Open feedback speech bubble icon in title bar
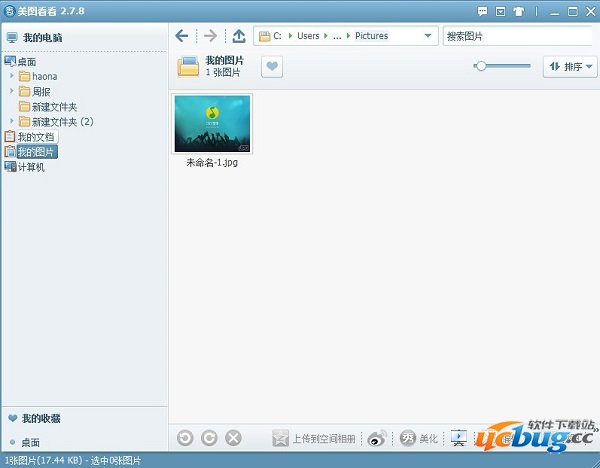Viewport: 600px width, 468px height. 484,11
